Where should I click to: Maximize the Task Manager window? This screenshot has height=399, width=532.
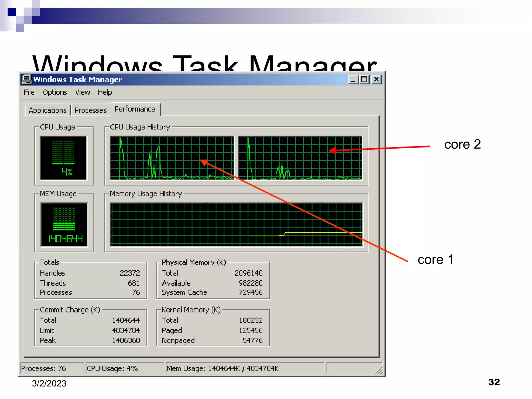[364, 79]
